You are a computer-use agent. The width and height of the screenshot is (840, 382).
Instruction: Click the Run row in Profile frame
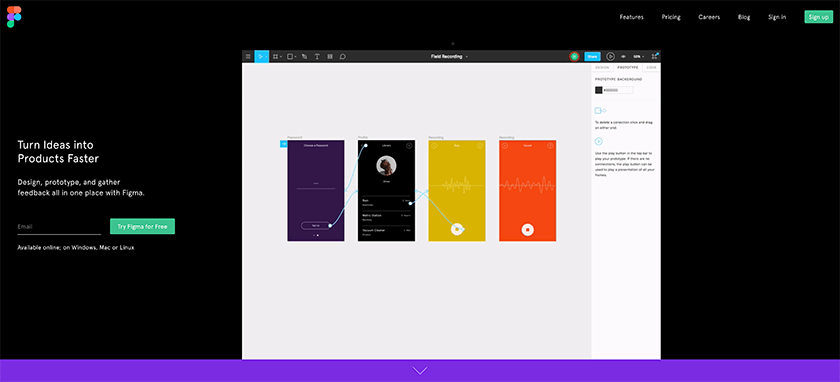coord(386,202)
